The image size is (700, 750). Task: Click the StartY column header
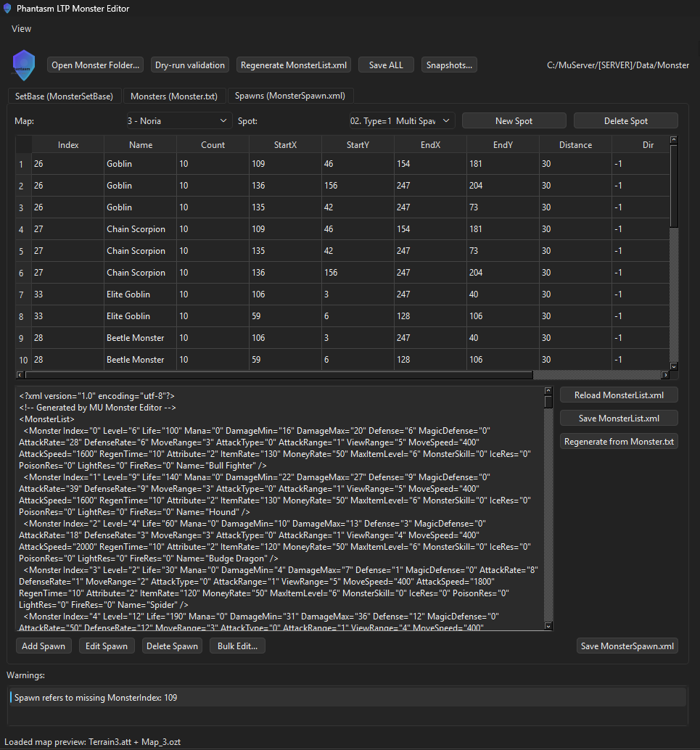pos(358,145)
